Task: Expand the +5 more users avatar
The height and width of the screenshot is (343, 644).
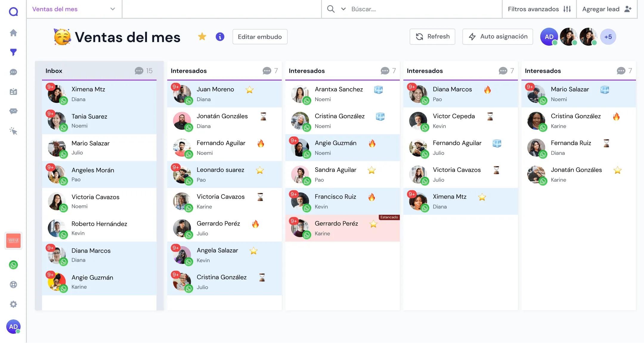Action: click(x=608, y=37)
